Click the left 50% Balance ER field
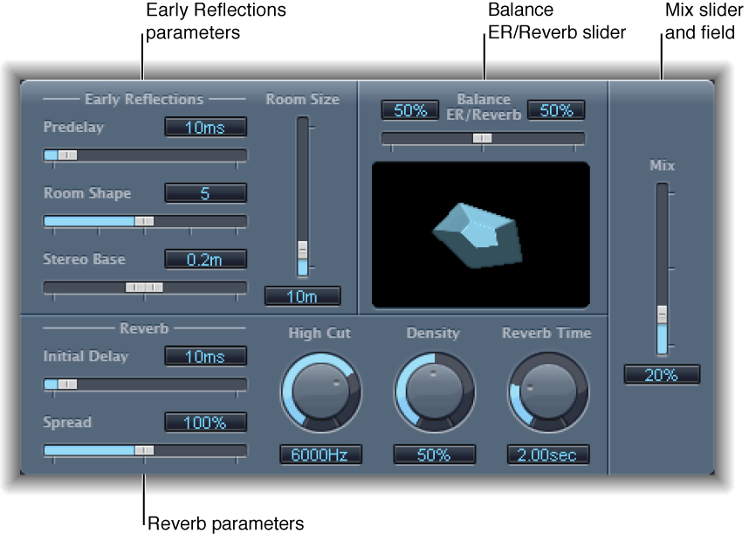This screenshot has width=756, height=540. [x=409, y=110]
